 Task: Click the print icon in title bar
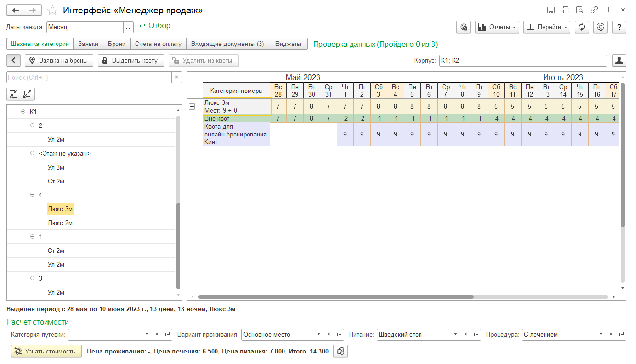coord(565,10)
